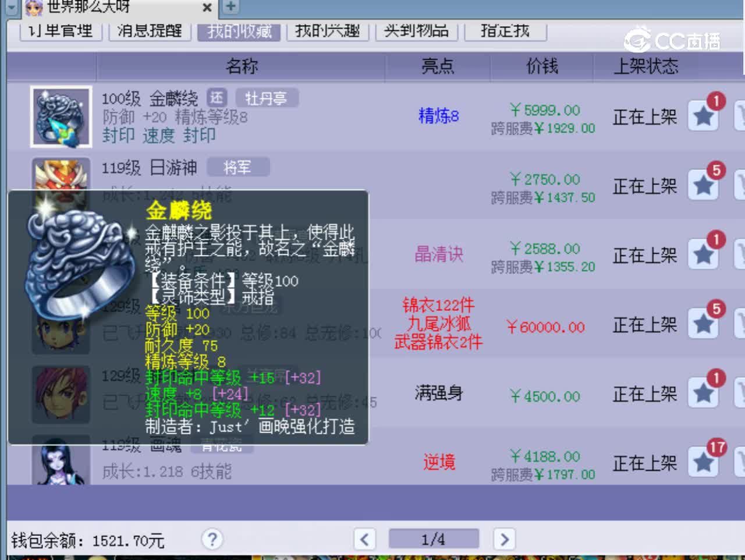Click 跨服费￥1797.00 text
This screenshot has width=745, height=560.
543,474
